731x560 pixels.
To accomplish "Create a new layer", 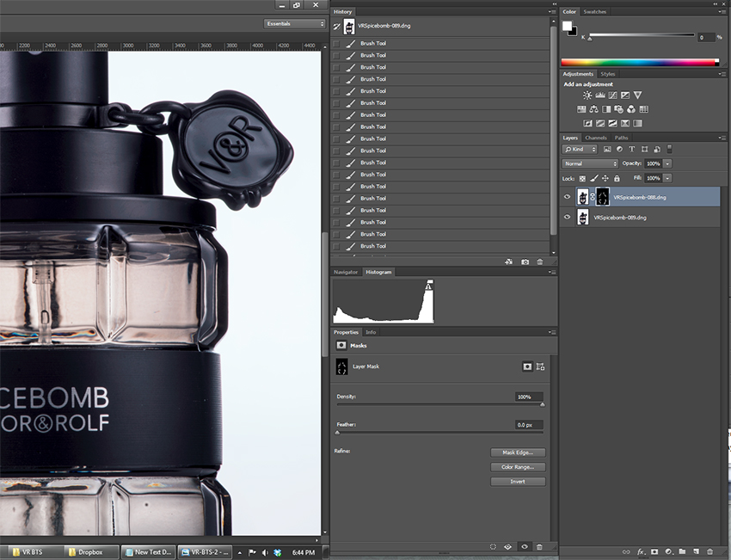I will [x=696, y=551].
